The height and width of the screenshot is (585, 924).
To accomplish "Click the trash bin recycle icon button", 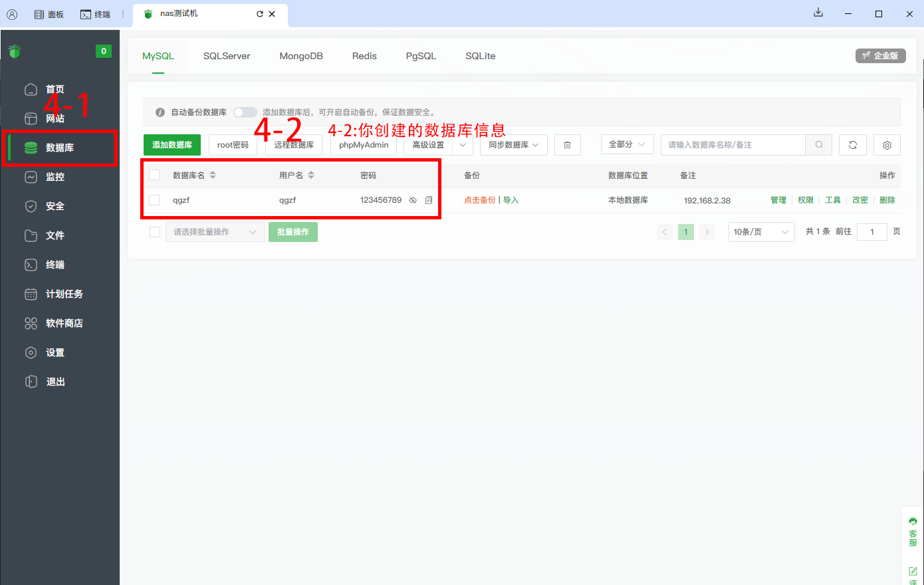I will pyautogui.click(x=567, y=145).
